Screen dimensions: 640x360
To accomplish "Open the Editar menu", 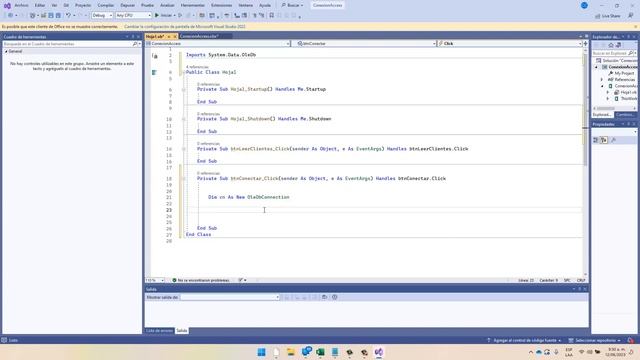I will (x=40, y=5).
